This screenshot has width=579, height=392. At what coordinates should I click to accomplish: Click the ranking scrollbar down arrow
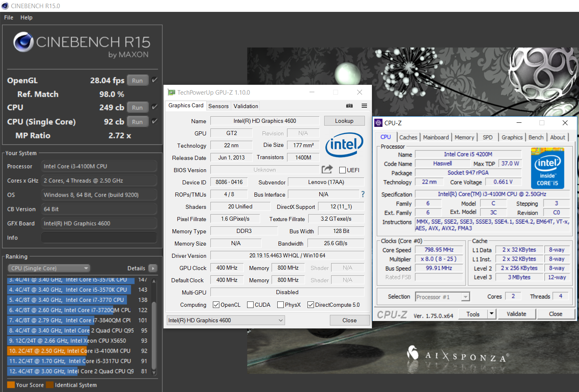(x=154, y=372)
